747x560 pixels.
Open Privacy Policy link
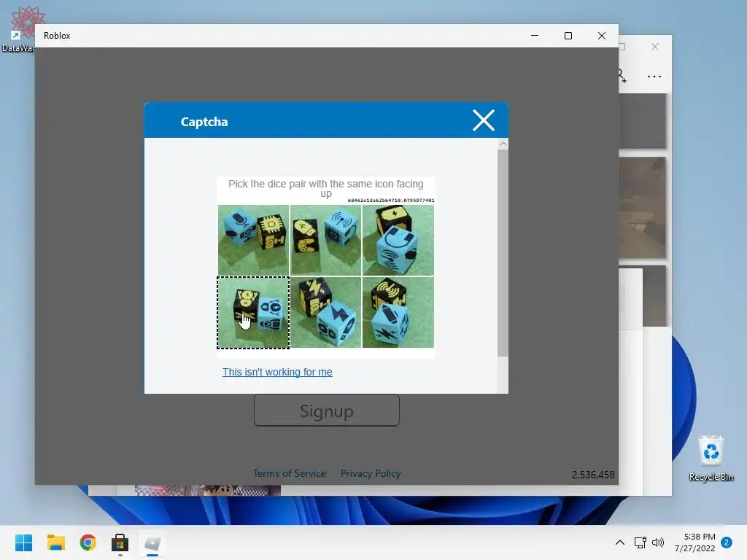(x=371, y=473)
